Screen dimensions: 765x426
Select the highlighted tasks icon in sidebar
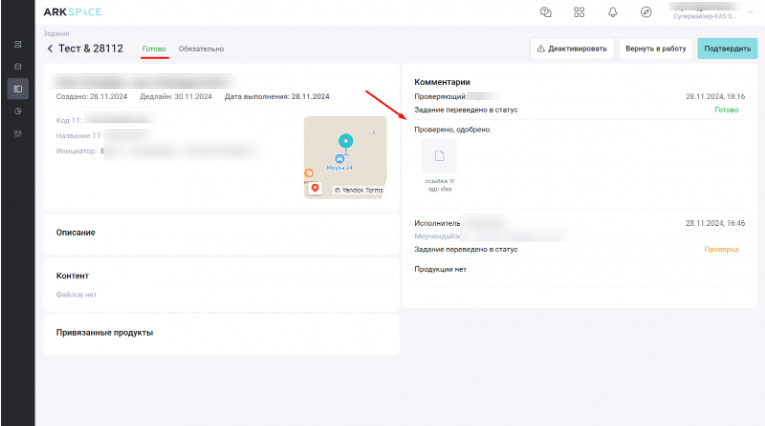coord(18,89)
